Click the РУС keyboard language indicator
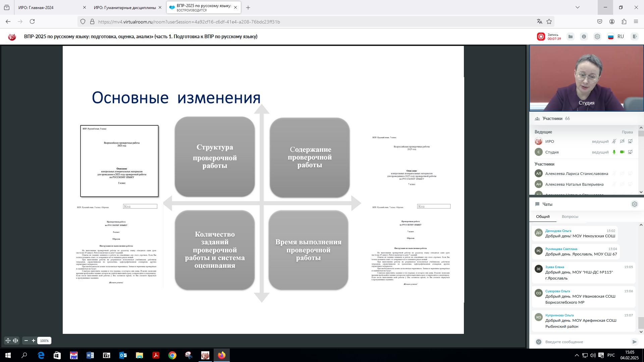 coord(611,355)
